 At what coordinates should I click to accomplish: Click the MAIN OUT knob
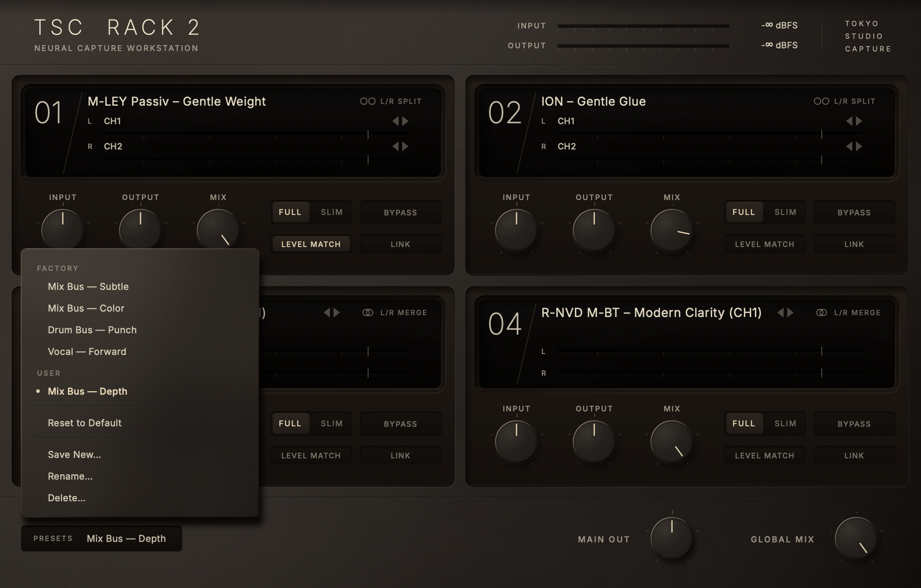pos(672,538)
